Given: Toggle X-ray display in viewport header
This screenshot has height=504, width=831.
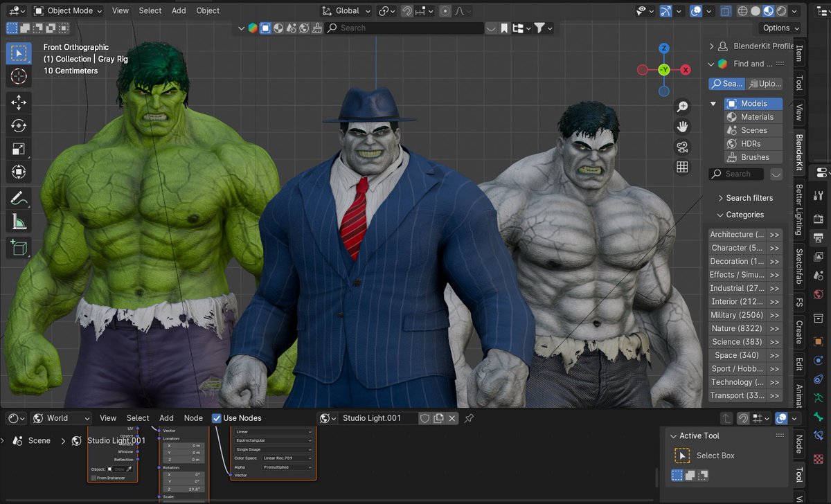Looking at the screenshot, I should pyautogui.click(x=726, y=11).
